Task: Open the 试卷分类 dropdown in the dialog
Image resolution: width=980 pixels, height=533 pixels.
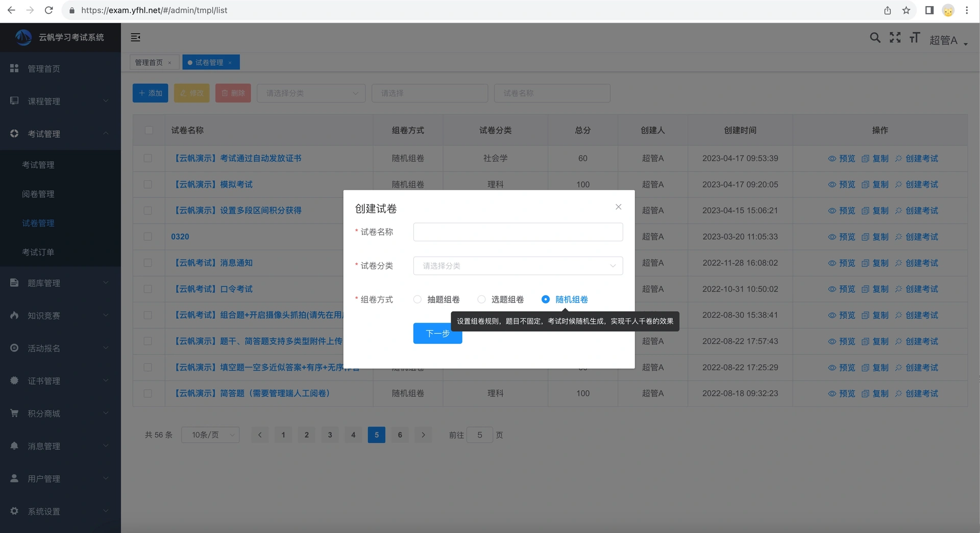Action: [x=518, y=266]
